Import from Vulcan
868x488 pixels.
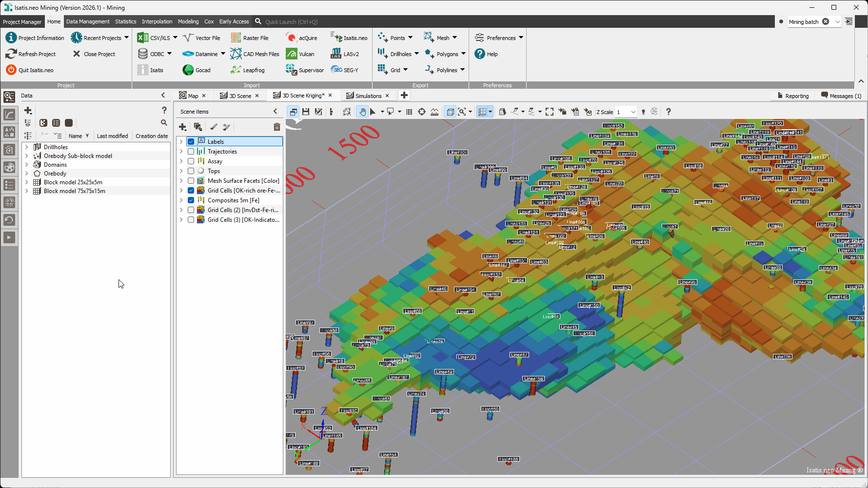[x=300, y=54]
